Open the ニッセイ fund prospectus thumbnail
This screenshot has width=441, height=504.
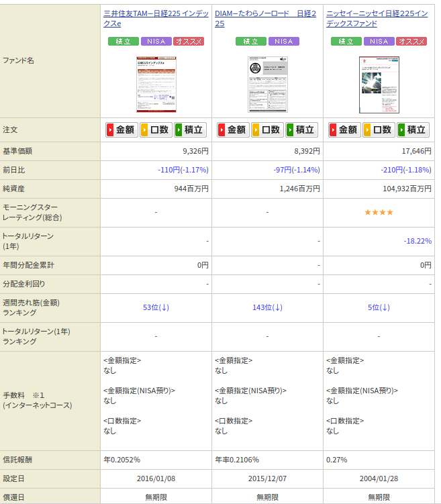(x=379, y=84)
